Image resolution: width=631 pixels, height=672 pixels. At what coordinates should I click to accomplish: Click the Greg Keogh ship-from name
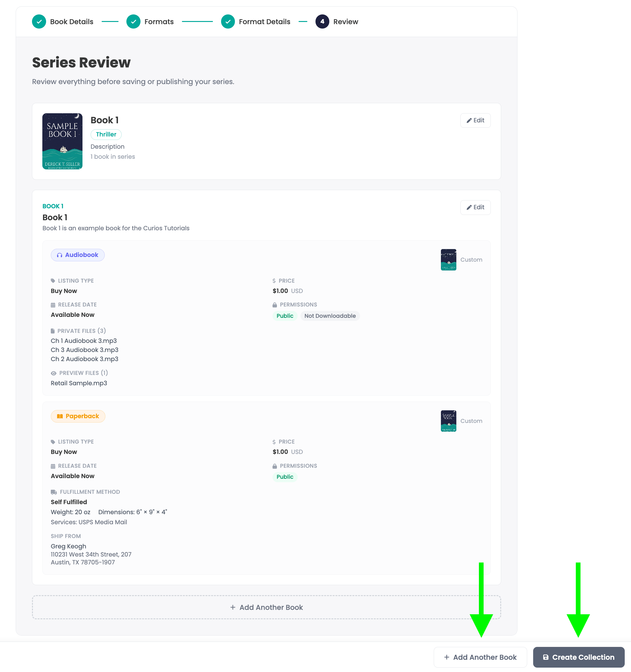[x=68, y=546]
